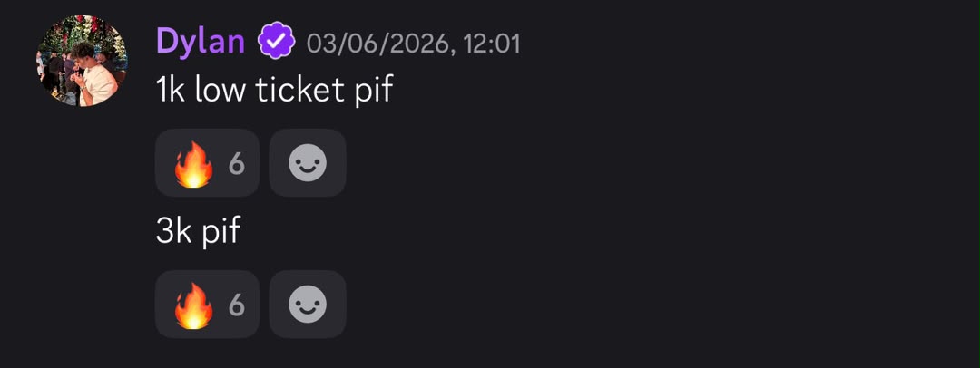Image resolution: width=980 pixels, height=368 pixels.
Task: Toggle fire reaction under "1k low ticket pif"
Action: click(207, 163)
